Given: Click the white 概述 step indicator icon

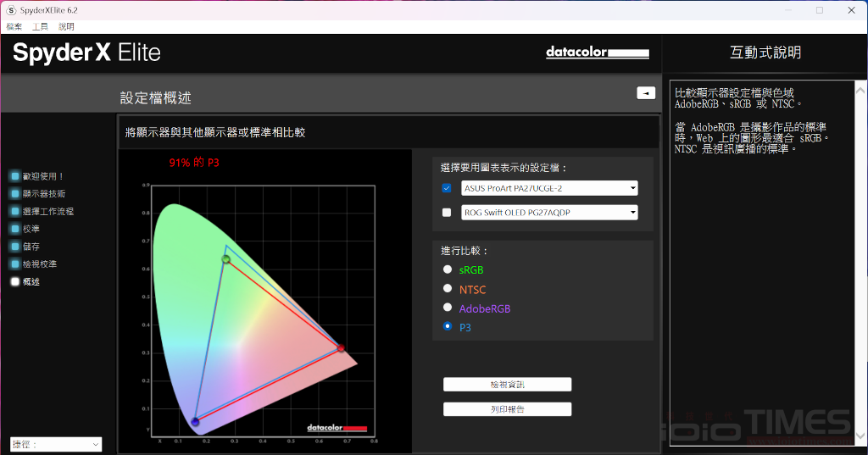Looking at the screenshot, I should tap(15, 282).
